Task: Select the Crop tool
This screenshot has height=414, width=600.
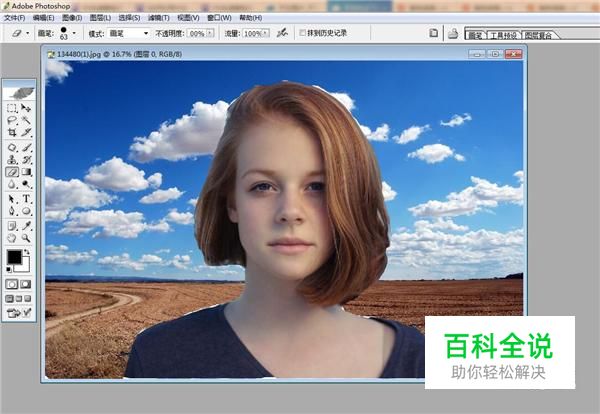Action: [x=12, y=132]
